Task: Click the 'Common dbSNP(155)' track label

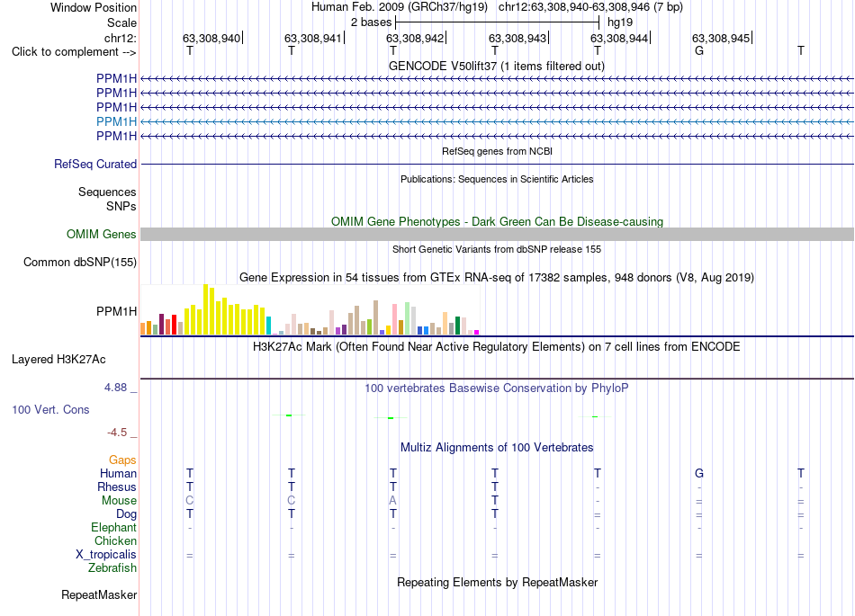Action: click(79, 262)
